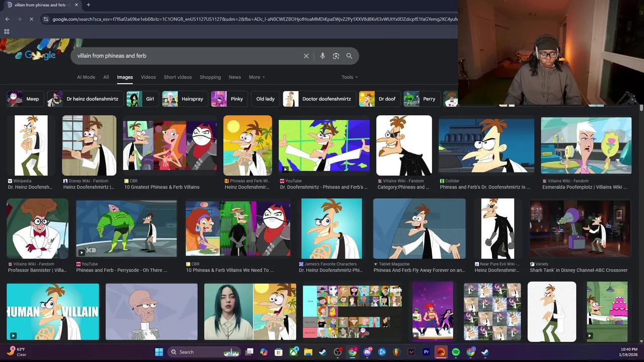Close the 'villain from phineas and ferb' tab
Image resolution: width=644 pixels, height=362 pixels.
(x=76, y=5)
